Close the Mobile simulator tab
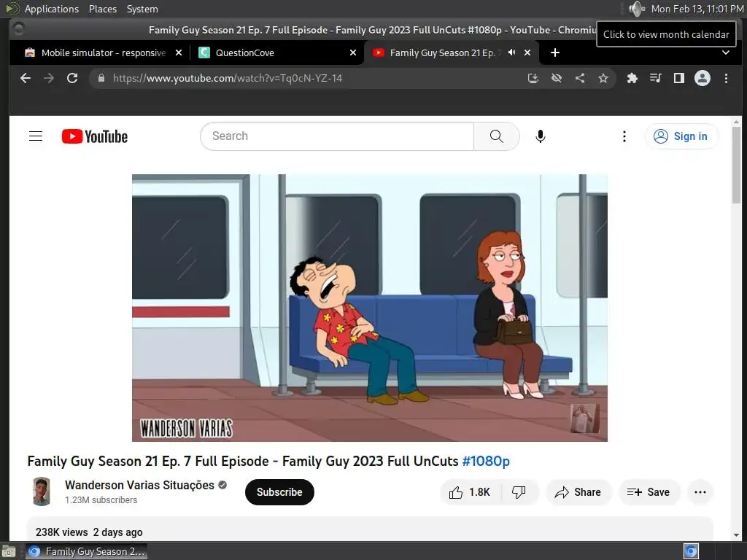 coord(179,52)
